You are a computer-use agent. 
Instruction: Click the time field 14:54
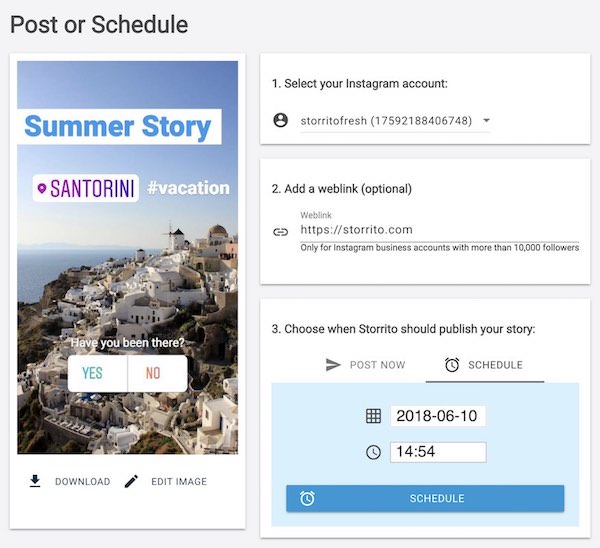(438, 452)
